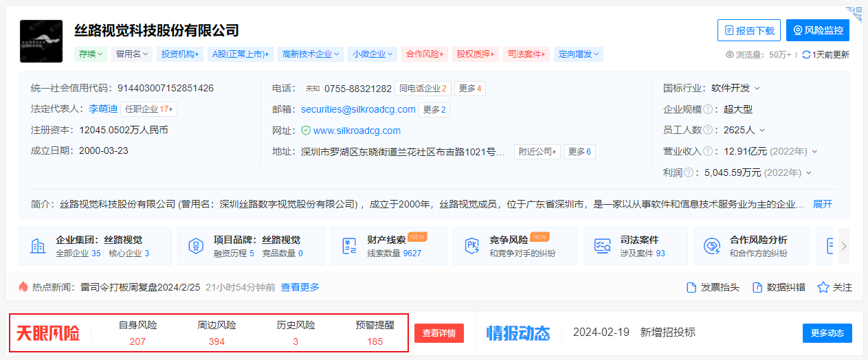868x360 pixels.
Task: Open the securities@silkroadcg.com email link
Action: (358, 109)
